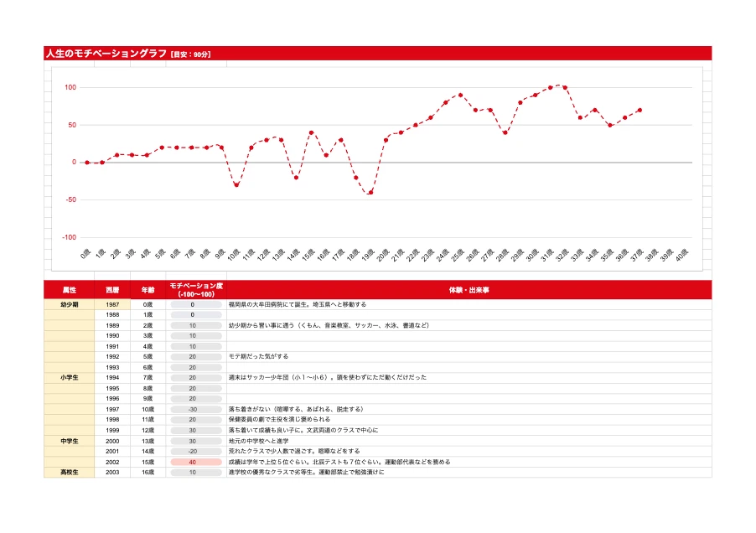Select event text 保健委員の劇で主役を演じ褒められる
This screenshot has height=533, width=756.
pos(280,419)
